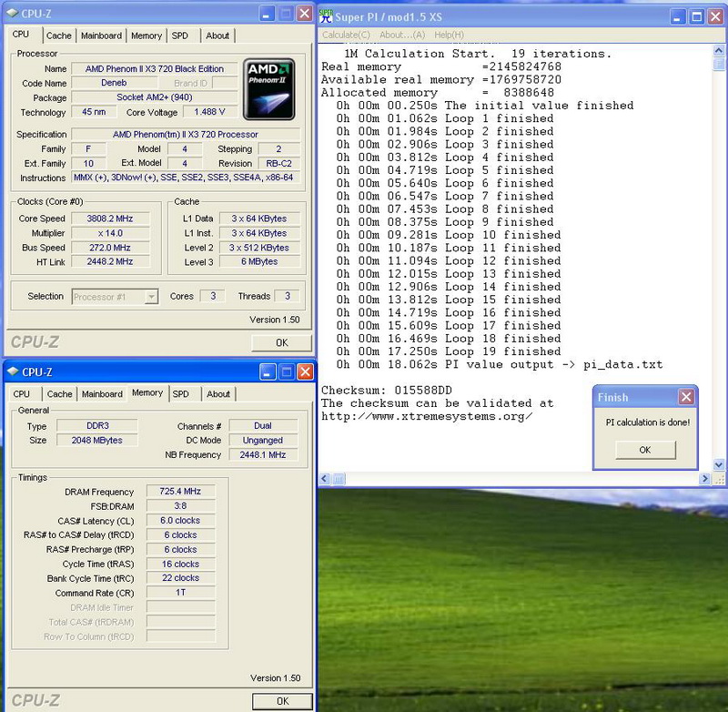Click Super PI title bar icon
728x712 pixels.
[x=327, y=16]
